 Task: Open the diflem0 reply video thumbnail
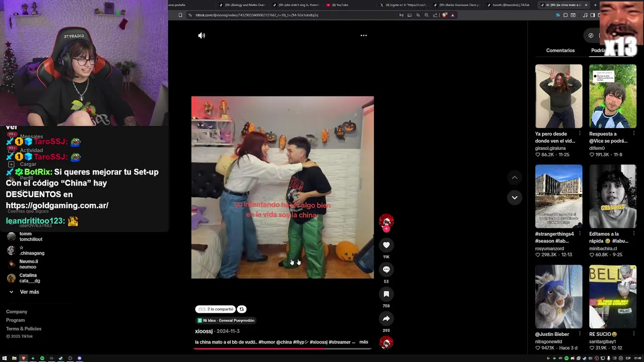(x=613, y=96)
